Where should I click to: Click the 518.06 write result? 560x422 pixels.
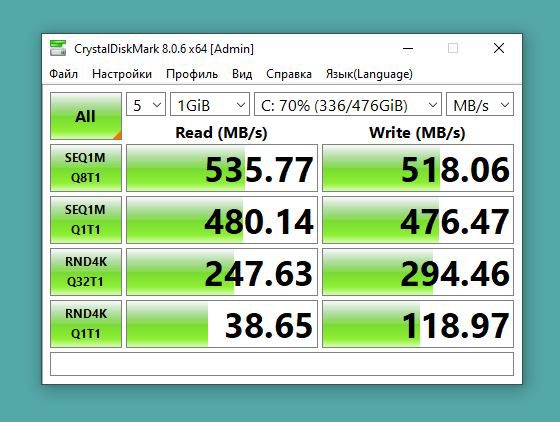(418, 168)
